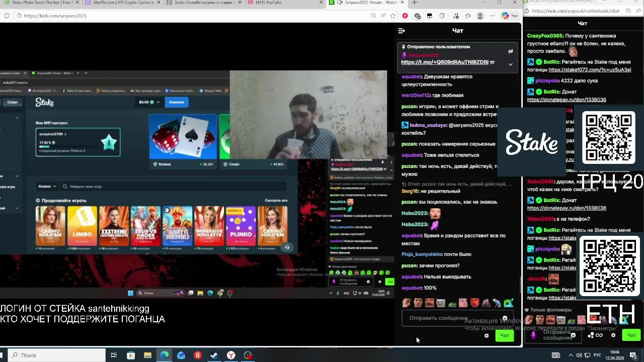Open the Limbo game thumbnail in stream
The width and height of the screenshot is (644, 362).
click(x=83, y=225)
